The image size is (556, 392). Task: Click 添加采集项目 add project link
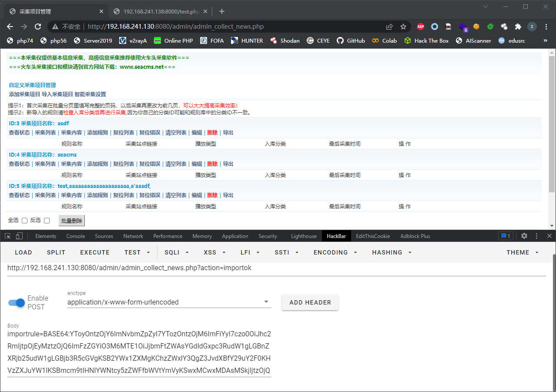(24, 94)
